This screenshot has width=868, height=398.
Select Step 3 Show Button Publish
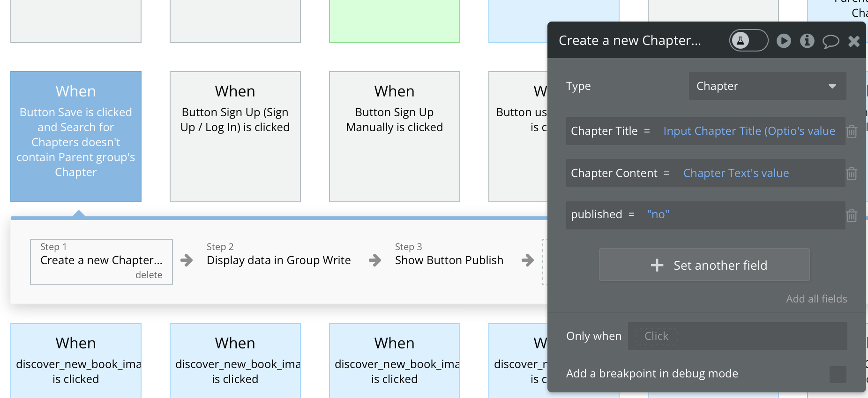[449, 260]
